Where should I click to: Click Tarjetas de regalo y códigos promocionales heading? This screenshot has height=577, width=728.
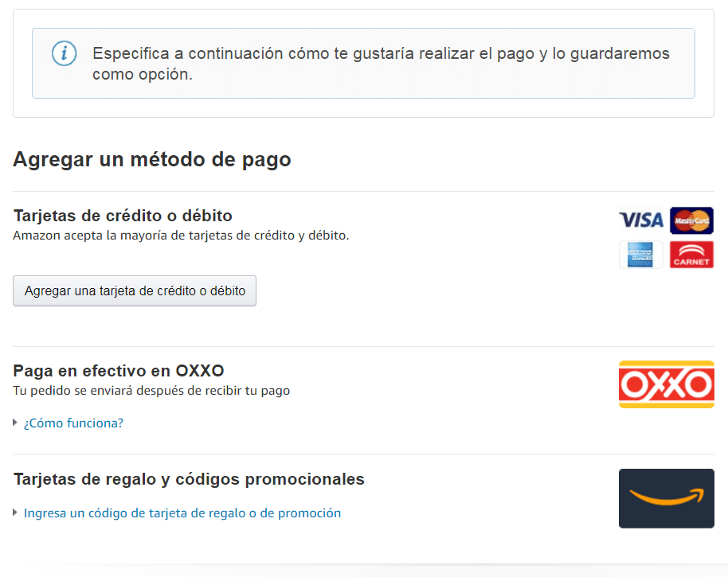click(x=189, y=479)
